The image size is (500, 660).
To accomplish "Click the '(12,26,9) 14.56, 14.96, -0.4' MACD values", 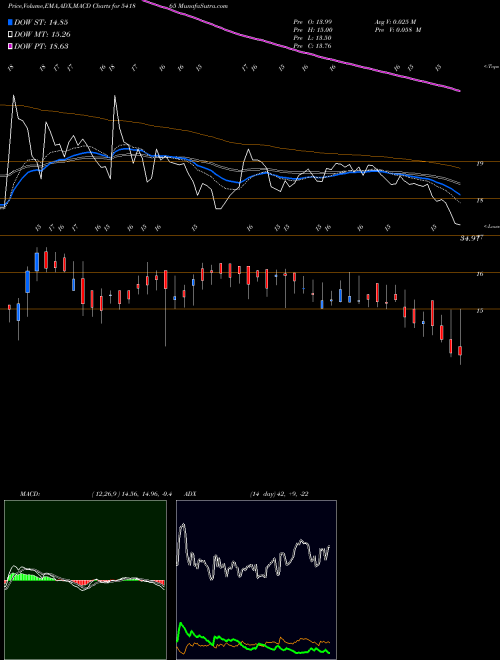I will 131,494.
